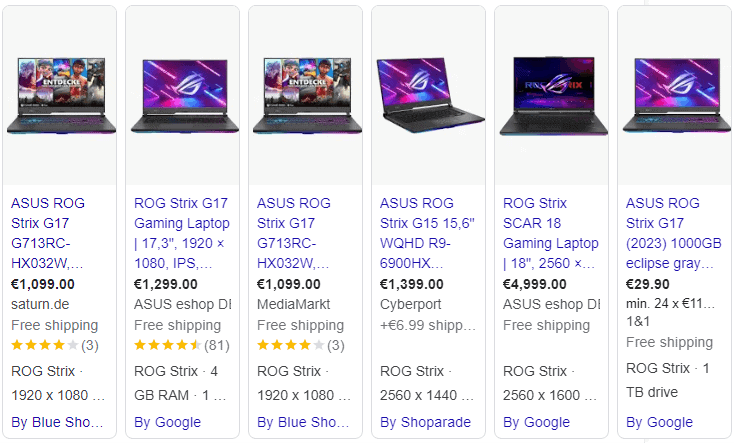Image resolution: width=735 pixels, height=444 pixels.
Task: Open the €29.90 ROG Strix G17 image
Action: tap(676, 96)
